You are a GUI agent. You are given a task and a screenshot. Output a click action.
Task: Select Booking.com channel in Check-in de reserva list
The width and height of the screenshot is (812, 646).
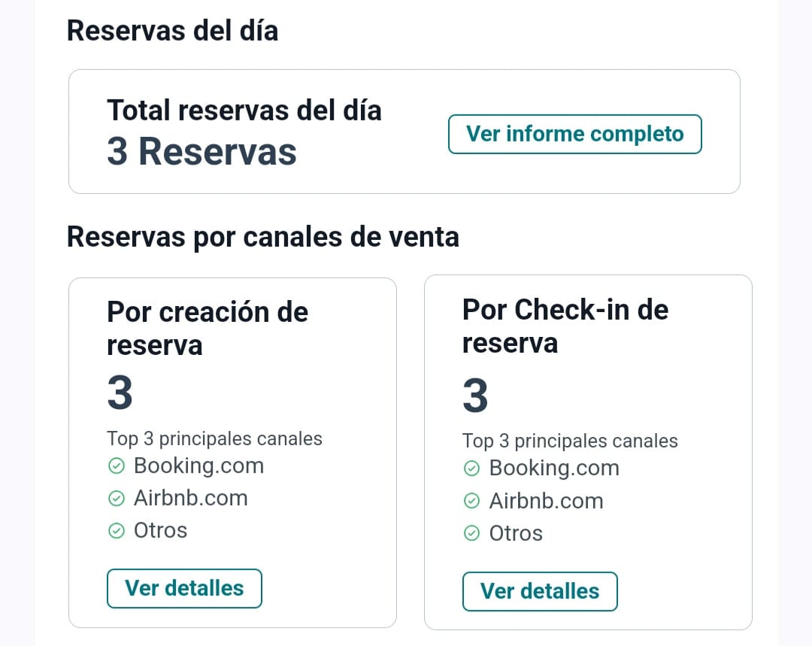(x=554, y=469)
